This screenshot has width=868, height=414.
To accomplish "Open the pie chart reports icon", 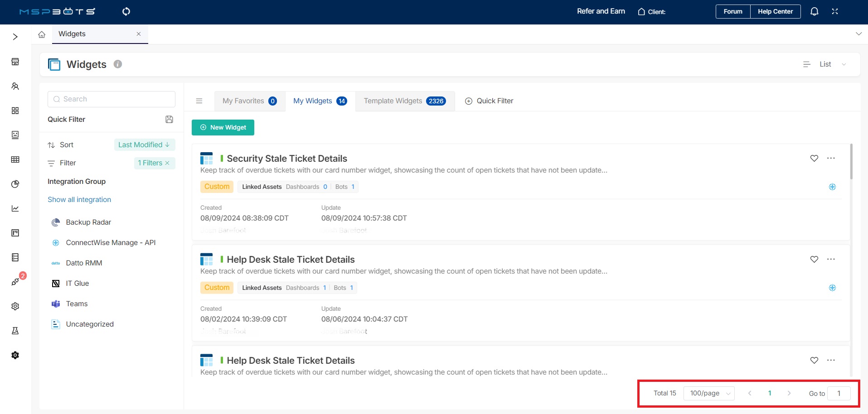I will click(x=15, y=184).
